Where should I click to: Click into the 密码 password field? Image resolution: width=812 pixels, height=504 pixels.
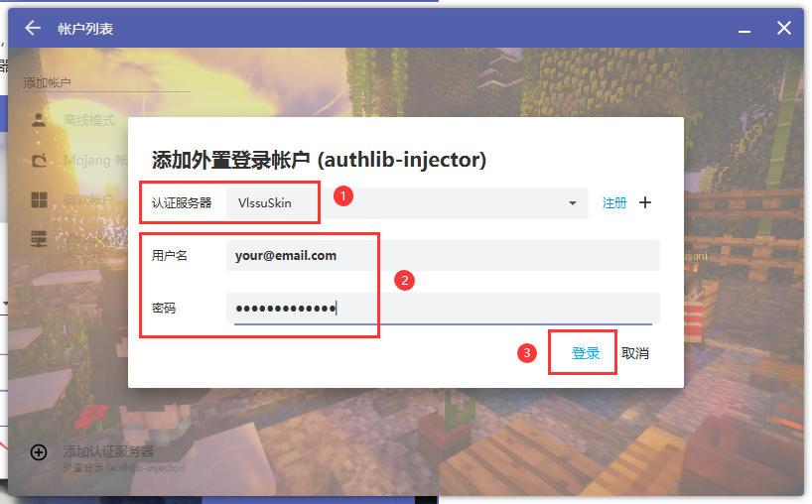pyautogui.click(x=442, y=308)
